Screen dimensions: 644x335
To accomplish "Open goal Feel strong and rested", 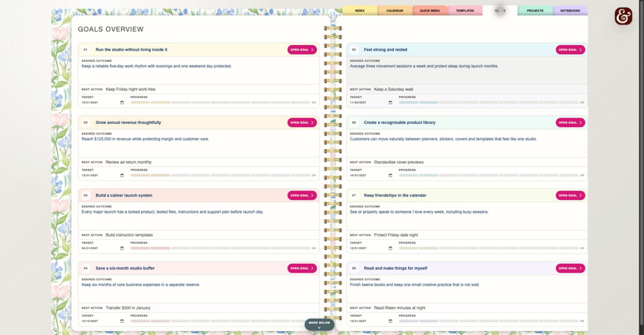I will tap(570, 49).
